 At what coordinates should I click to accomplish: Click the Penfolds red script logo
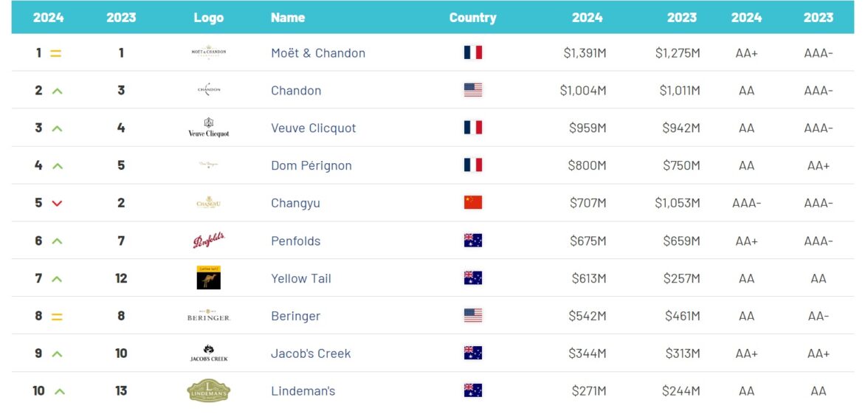pos(208,241)
